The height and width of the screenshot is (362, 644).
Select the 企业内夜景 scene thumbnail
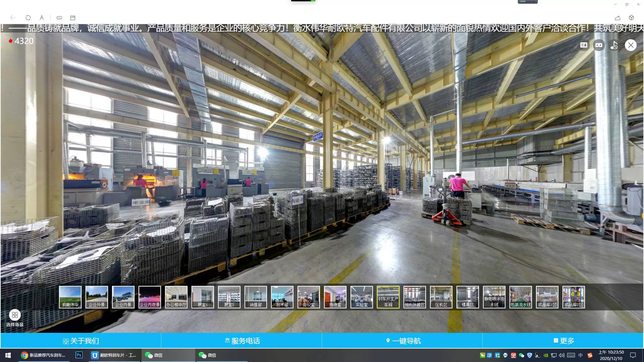click(150, 297)
